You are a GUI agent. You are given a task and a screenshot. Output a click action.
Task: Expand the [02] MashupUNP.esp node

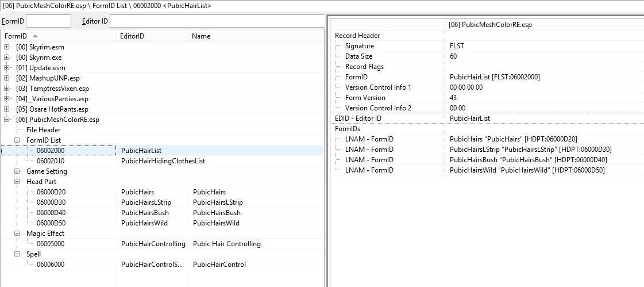(x=6, y=78)
